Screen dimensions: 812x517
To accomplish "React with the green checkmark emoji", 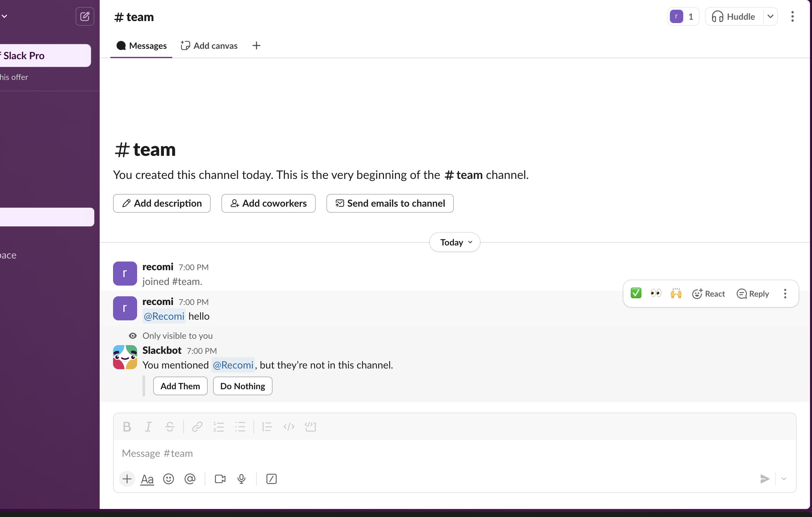I will 636,293.
